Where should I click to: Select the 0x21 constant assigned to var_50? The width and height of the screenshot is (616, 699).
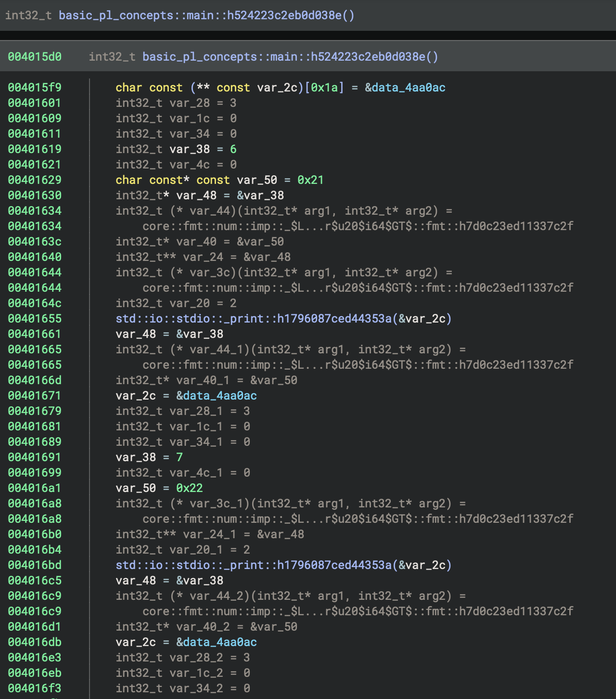[x=310, y=180]
